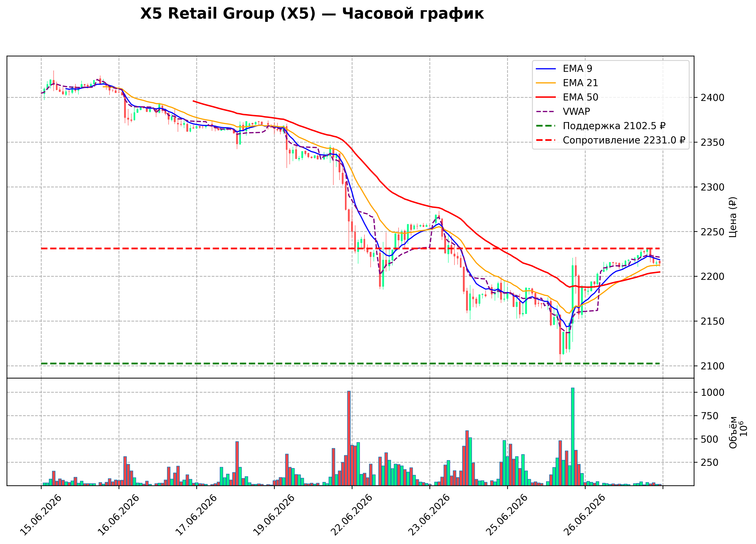The height and width of the screenshot is (544, 756).
Task: Click the 15.06.2026 date label
Action: [x=41, y=515]
